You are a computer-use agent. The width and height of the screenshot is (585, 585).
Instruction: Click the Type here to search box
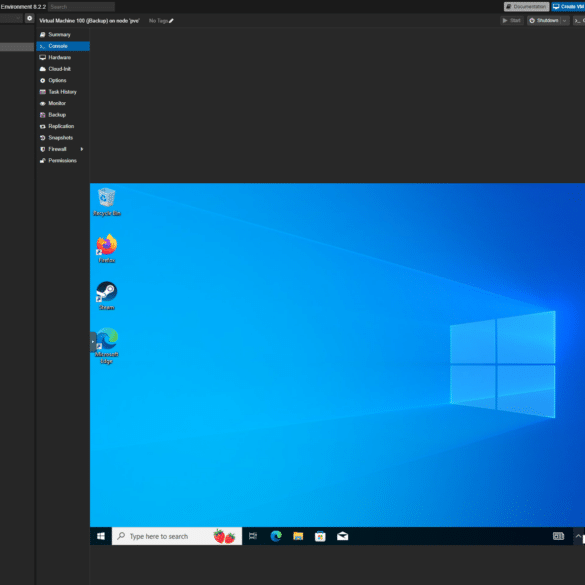177,536
